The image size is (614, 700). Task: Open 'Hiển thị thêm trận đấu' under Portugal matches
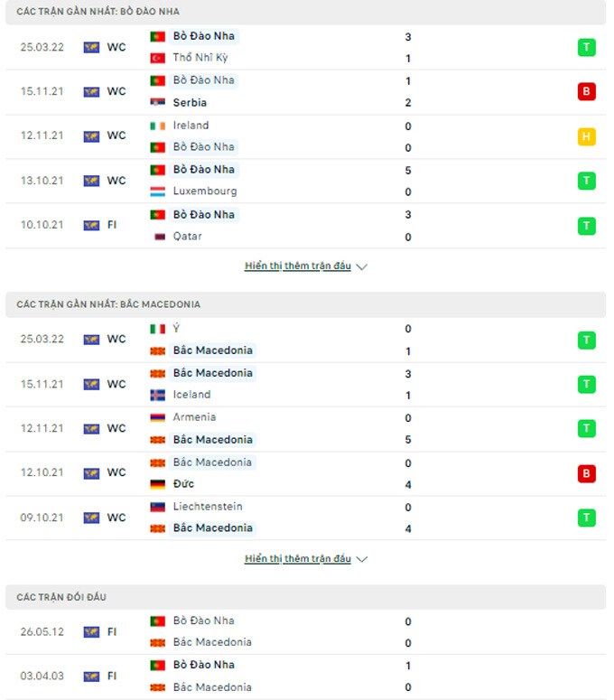click(297, 266)
